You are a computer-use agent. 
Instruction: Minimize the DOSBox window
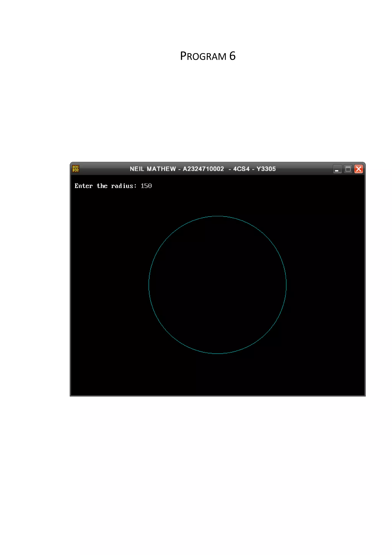(337, 169)
